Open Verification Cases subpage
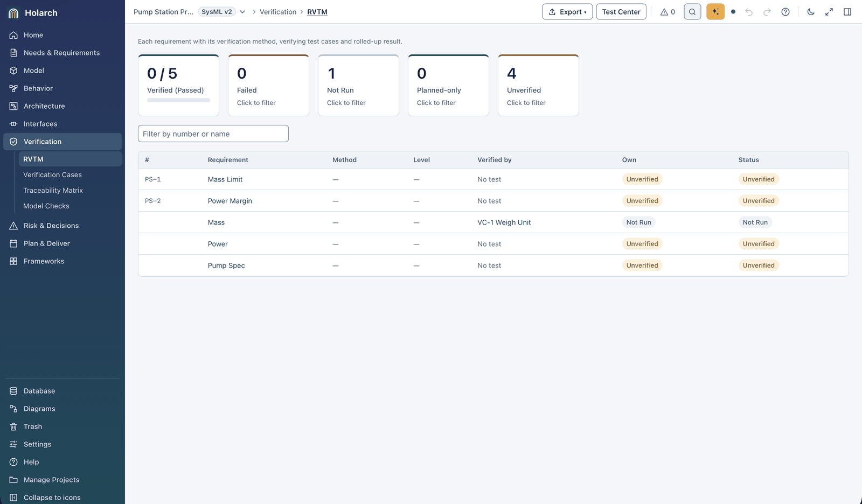The image size is (862, 504). click(x=52, y=175)
